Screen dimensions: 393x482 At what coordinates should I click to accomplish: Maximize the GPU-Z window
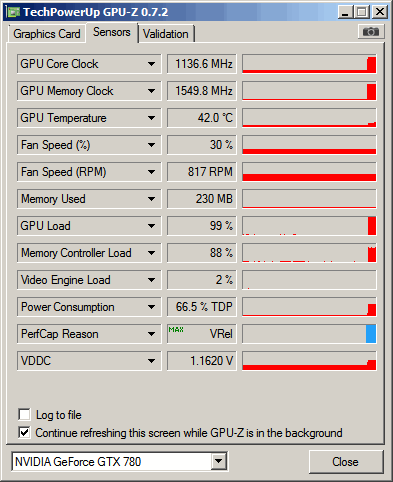tap(362, 12)
